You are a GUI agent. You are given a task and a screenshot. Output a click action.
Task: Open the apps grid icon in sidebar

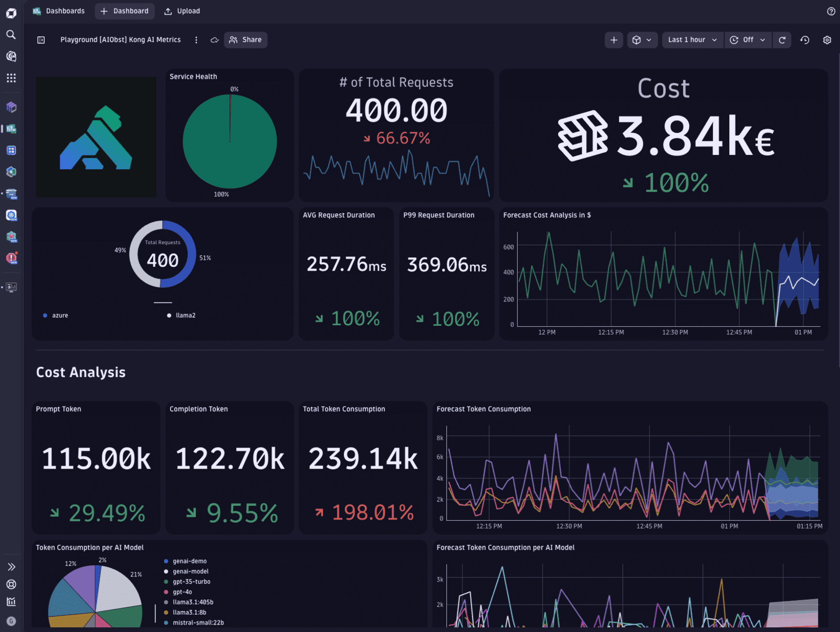[11, 78]
